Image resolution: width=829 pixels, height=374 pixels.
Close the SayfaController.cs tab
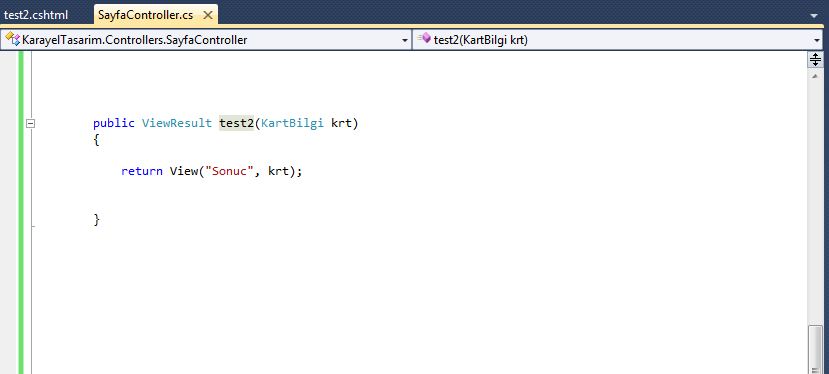208,15
